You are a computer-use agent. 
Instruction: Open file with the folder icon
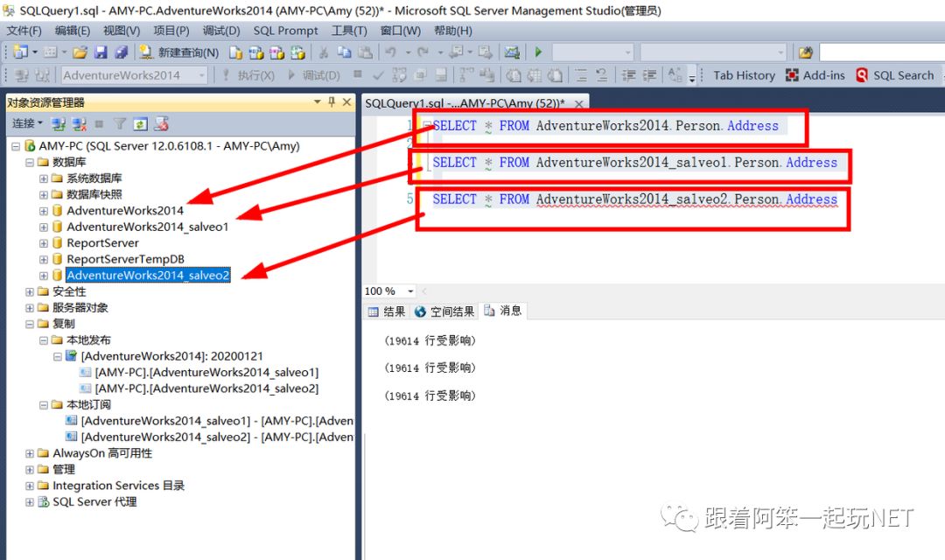pyautogui.click(x=80, y=52)
